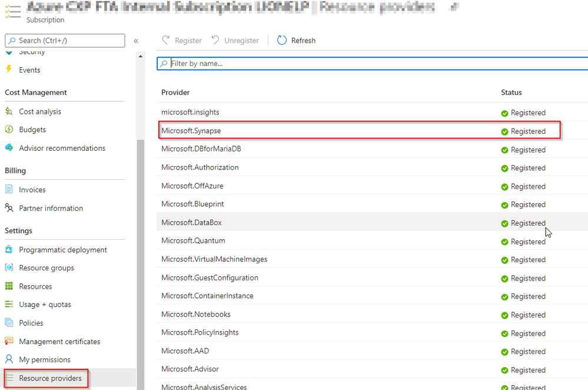Click the Programmatic deployment bag icon
This screenshot has height=390, width=588.
[9, 249]
